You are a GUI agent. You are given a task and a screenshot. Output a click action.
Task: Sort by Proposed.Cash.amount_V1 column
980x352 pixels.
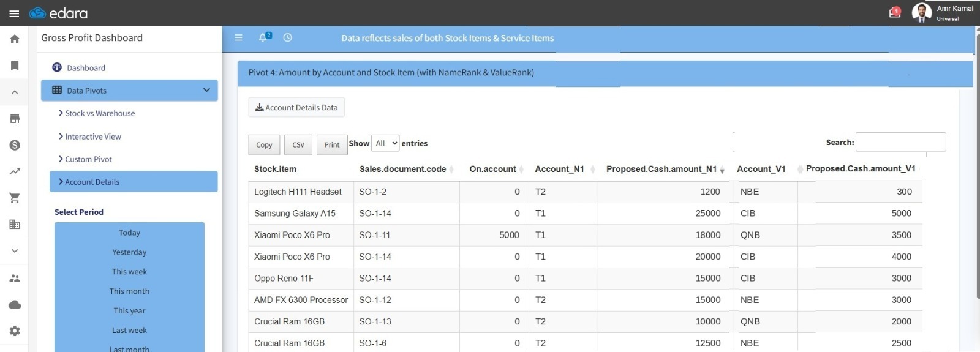[x=861, y=168]
